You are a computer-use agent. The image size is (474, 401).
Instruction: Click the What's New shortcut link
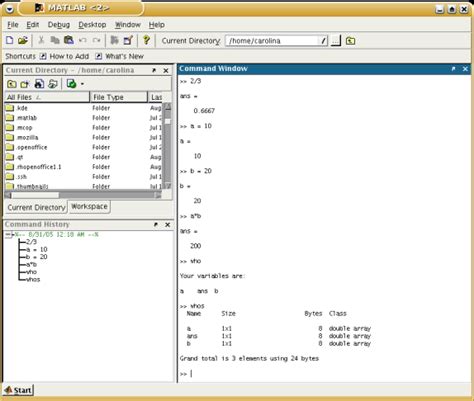124,56
